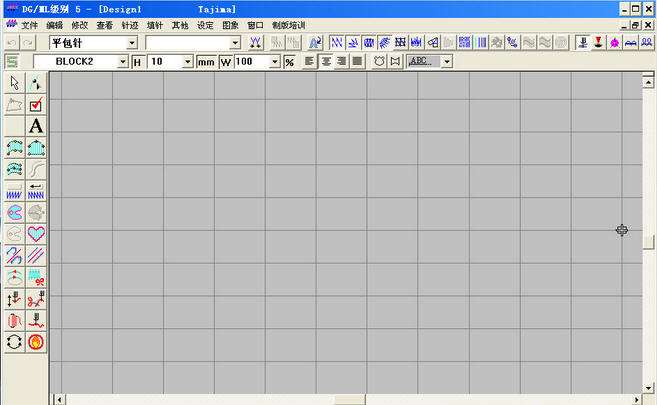This screenshot has width=657, height=405.
Task: Select the letter A text tool
Action: [36, 126]
